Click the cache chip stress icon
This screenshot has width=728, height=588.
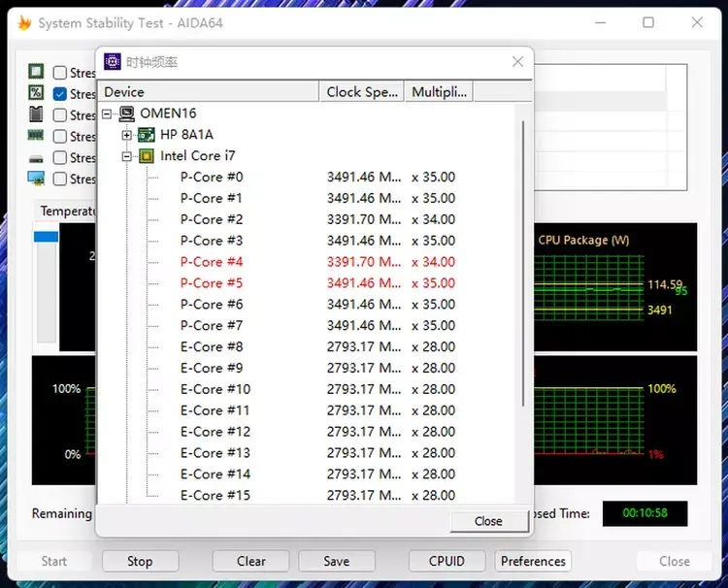(x=36, y=114)
